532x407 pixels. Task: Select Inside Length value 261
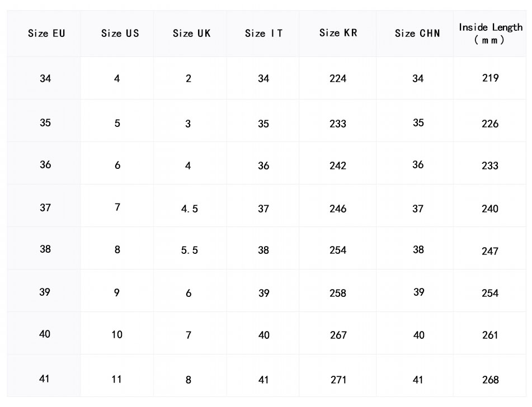(x=490, y=335)
